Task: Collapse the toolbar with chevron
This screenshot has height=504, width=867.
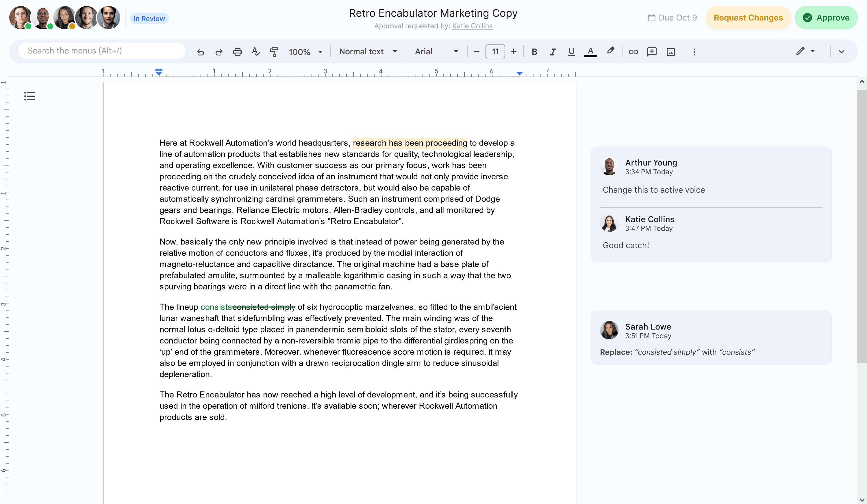Action: pos(842,52)
